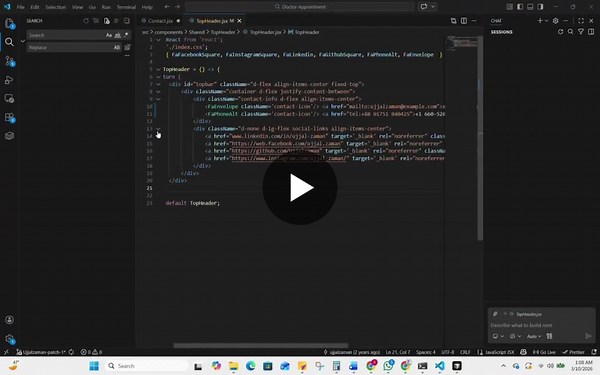Open the Run menu
The height and width of the screenshot is (375, 600).
[106, 7]
